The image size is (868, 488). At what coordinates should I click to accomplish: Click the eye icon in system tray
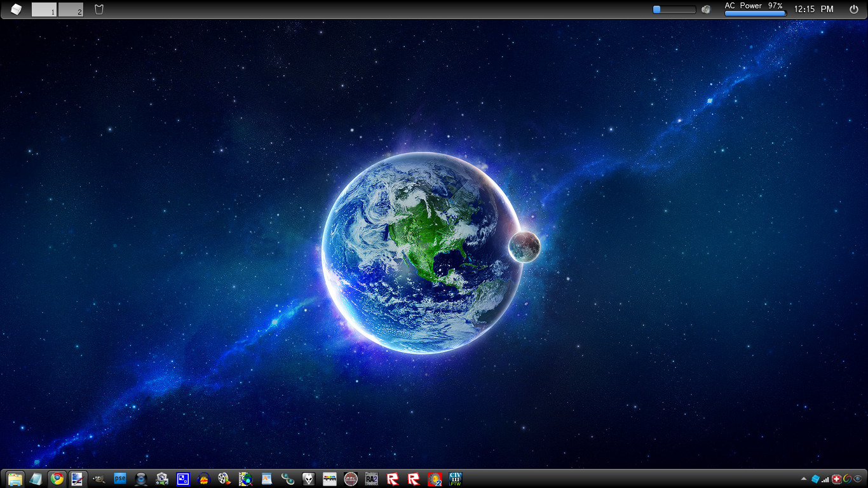(858, 479)
